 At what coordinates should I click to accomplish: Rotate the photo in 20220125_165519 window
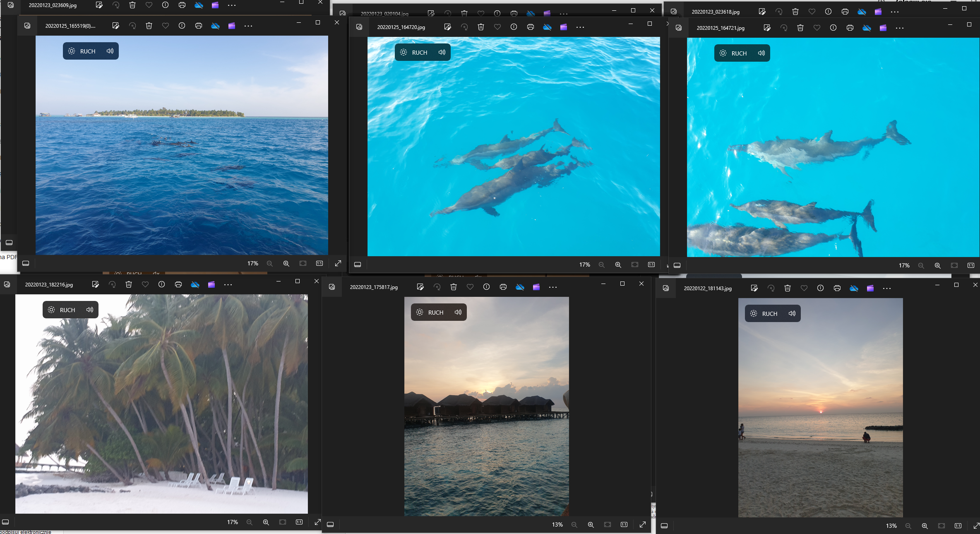132,26
